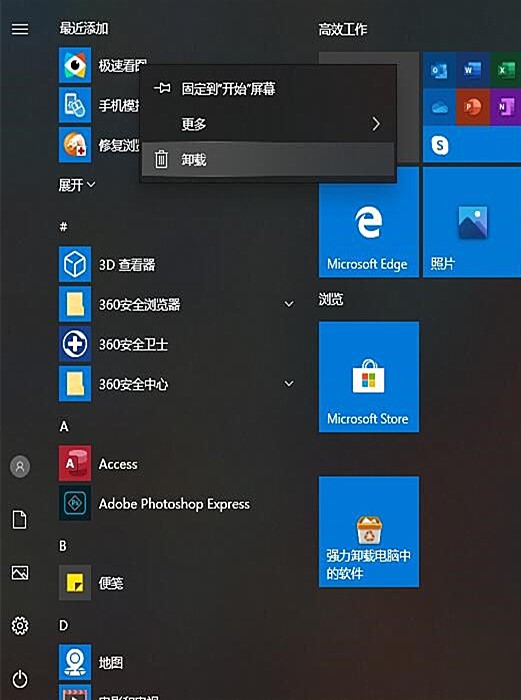Open the Word tile icon

472,70
